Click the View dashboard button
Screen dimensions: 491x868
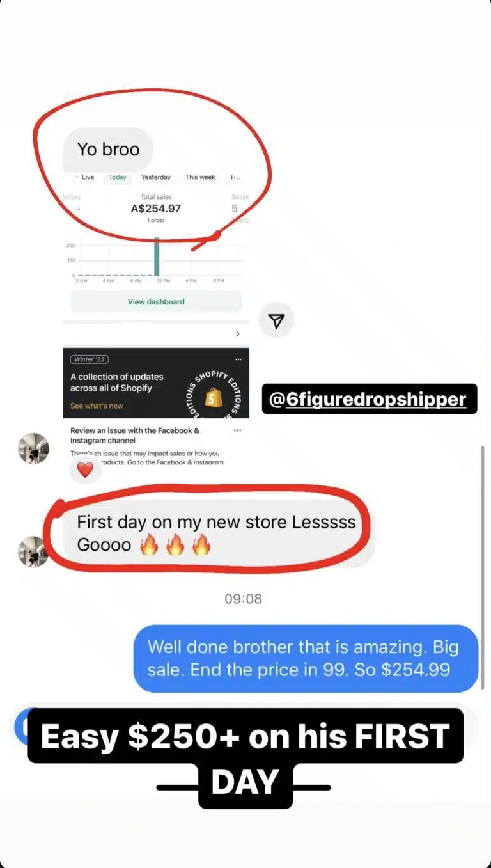(156, 301)
